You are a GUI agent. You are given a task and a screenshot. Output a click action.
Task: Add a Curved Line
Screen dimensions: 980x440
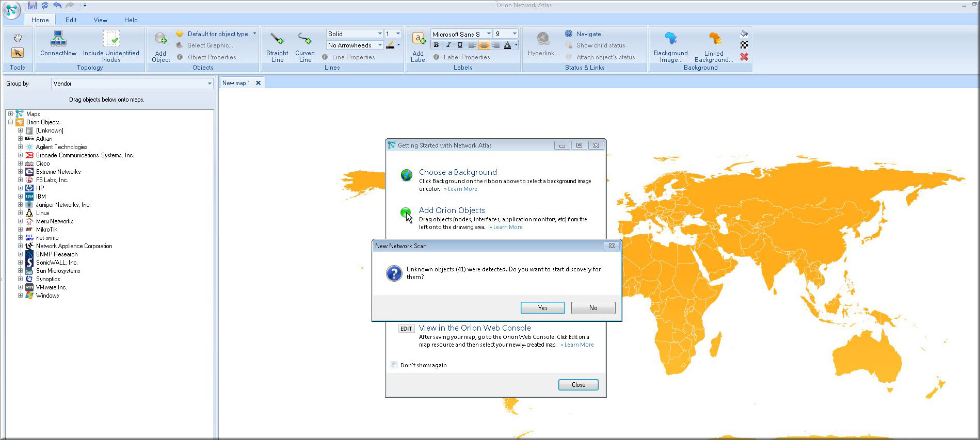tap(305, 46)
